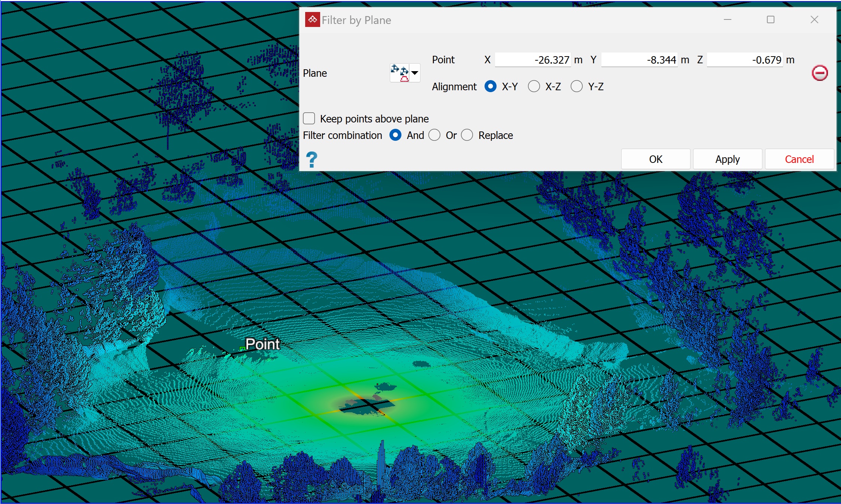Maximize the Filter by Plane dialog

click(770, 20)
